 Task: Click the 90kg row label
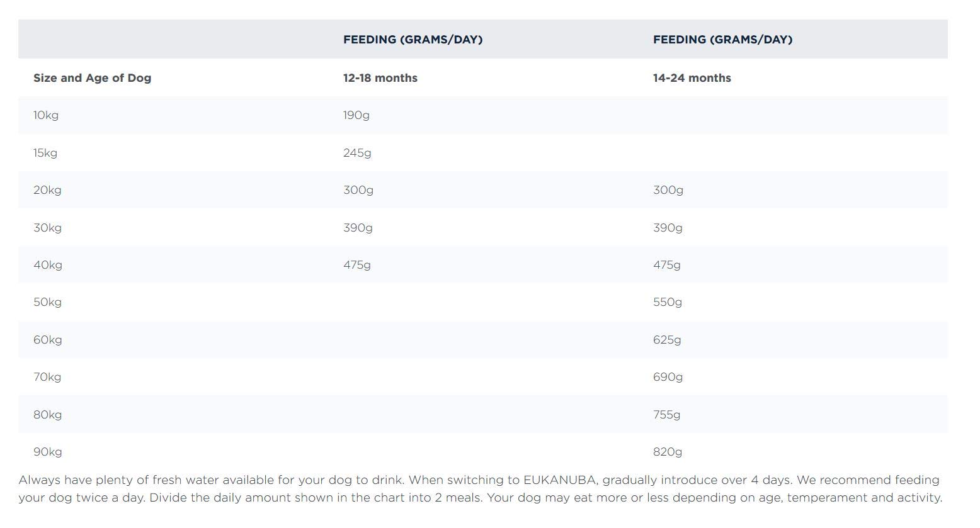tap(47, 452)
